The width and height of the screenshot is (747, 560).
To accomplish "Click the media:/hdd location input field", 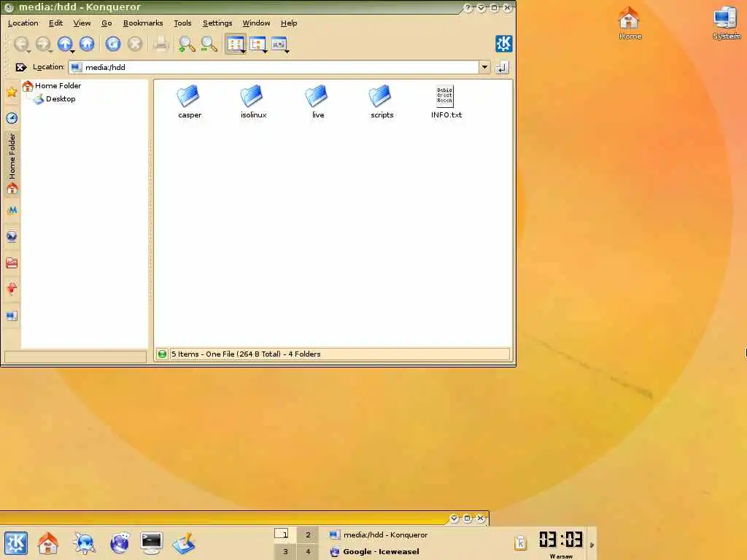I will (x=274, y=67).
